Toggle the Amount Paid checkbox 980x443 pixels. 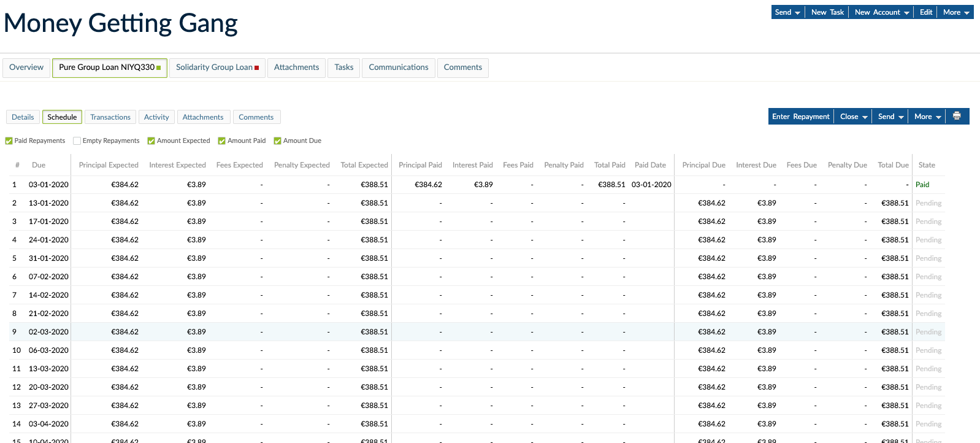(x=222, y=141)
